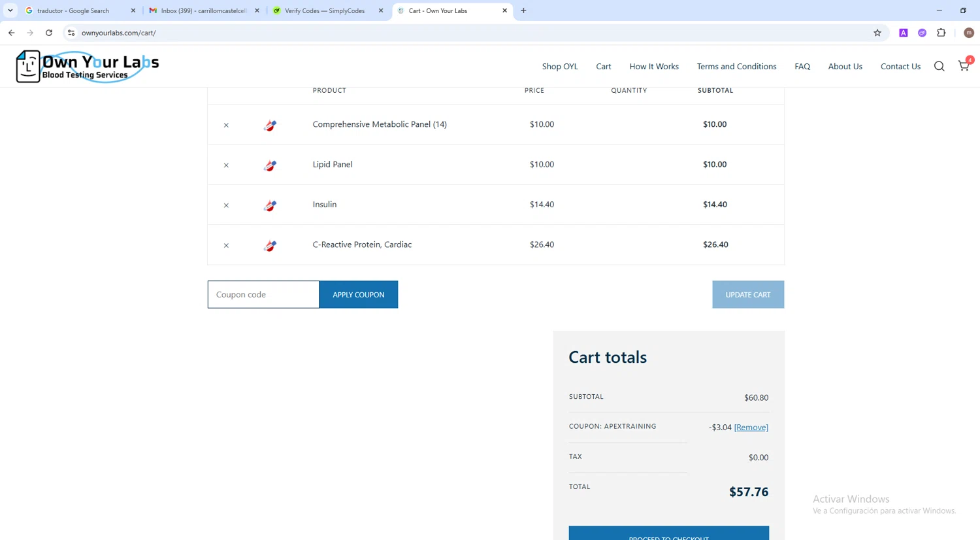Viewport: 980px width, 540px height.
Task: Open Lipid Panel product thumbnail
Action: tap(270, 165)
